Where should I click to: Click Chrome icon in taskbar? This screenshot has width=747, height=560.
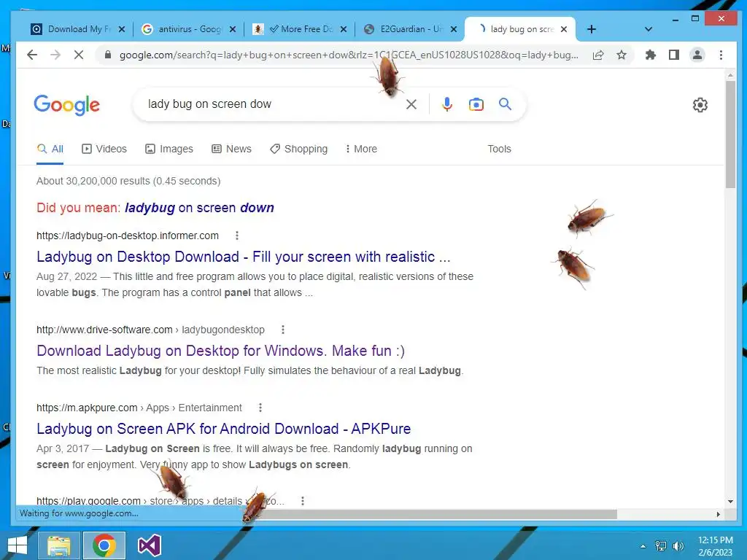coord(104,545)
